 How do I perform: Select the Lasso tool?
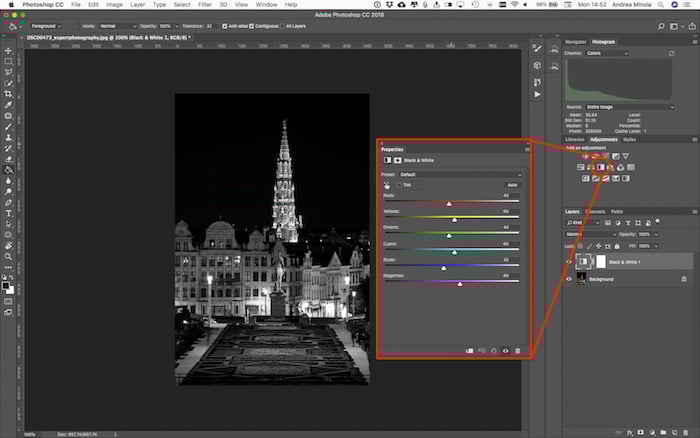pyautogui.click(x=8, y=72)
